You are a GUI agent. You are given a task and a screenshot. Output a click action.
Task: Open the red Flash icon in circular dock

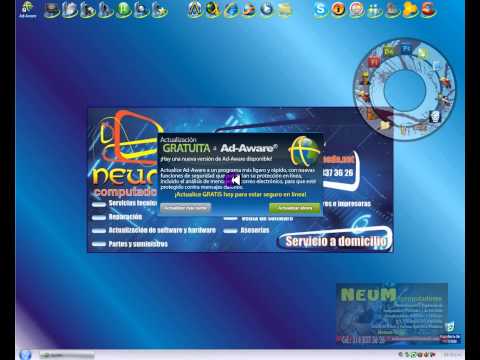pos(373,62)
